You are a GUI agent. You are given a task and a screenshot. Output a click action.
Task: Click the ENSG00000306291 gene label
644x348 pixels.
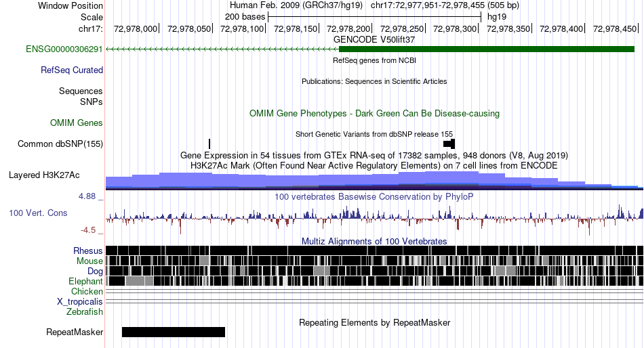coord(64,49)
